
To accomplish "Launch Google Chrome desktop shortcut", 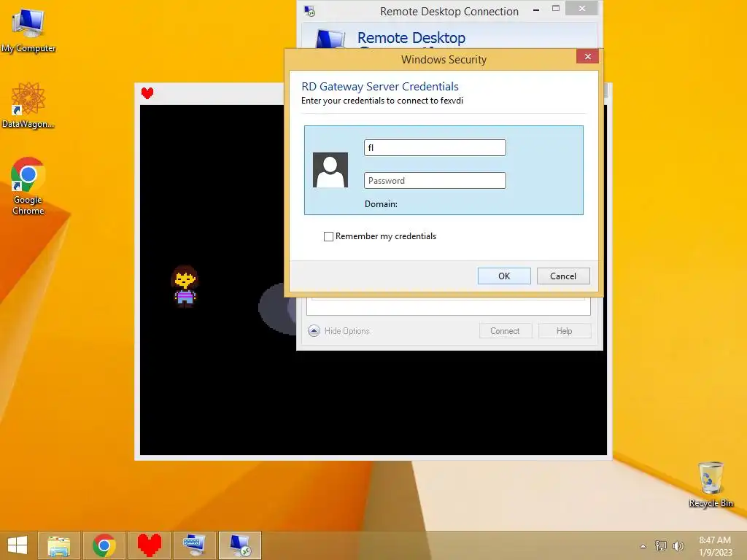I will (28, 186).
